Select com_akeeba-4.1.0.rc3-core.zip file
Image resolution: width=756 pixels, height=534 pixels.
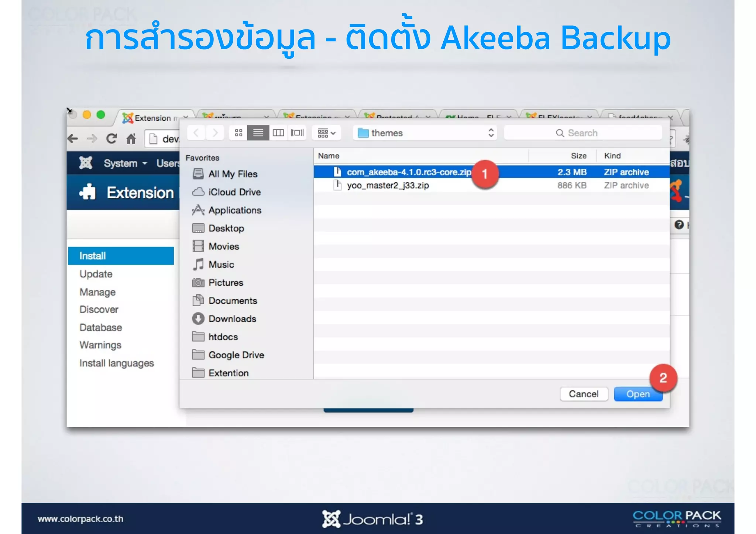(x=491, y=172)
